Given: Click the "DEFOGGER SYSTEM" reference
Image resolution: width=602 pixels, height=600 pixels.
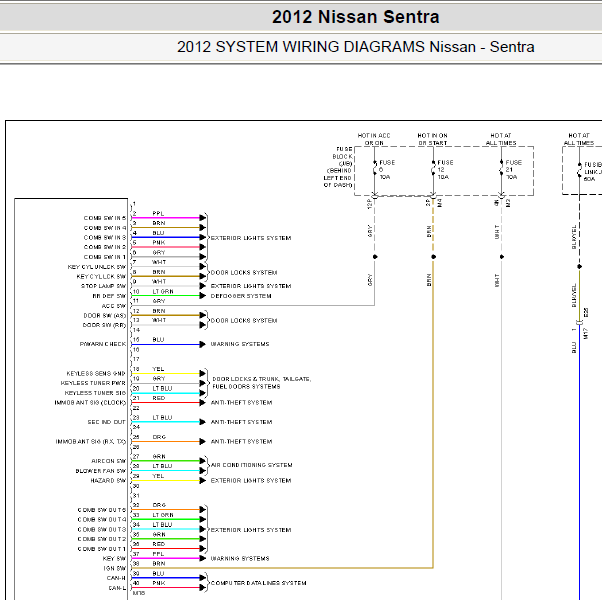Looking at the screenshot, I should coord(241,296).
